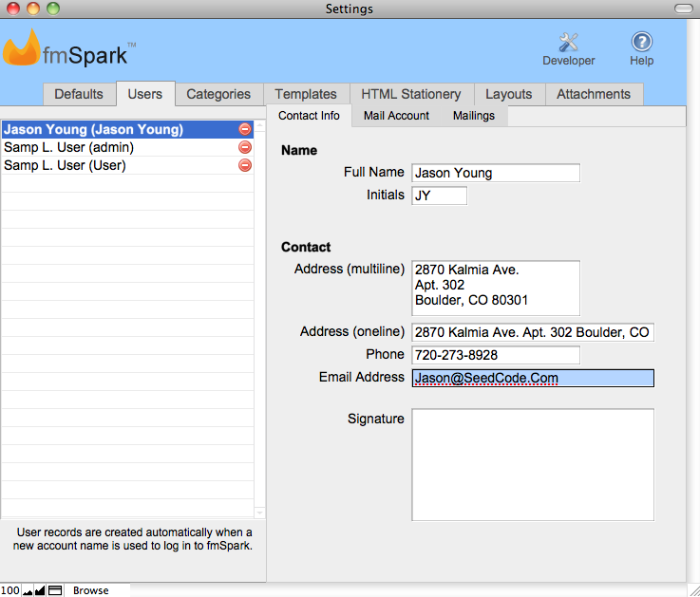Click the fmSpark flame logo
Image resolution: width=700 pixels, height=597 pixels.
(x=21, y=49)
